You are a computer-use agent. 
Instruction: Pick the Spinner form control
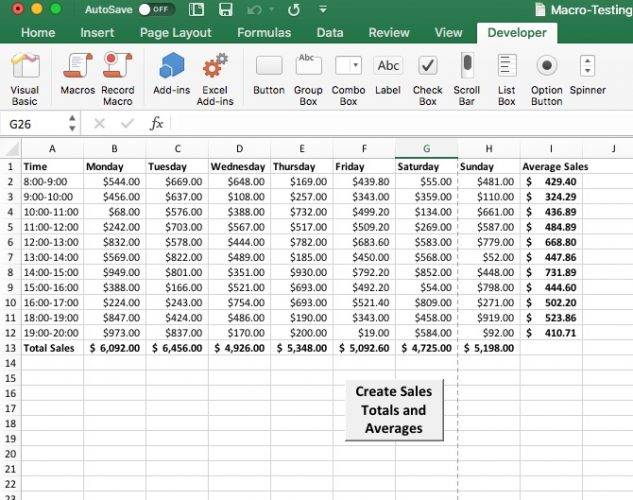pos(587,78)
